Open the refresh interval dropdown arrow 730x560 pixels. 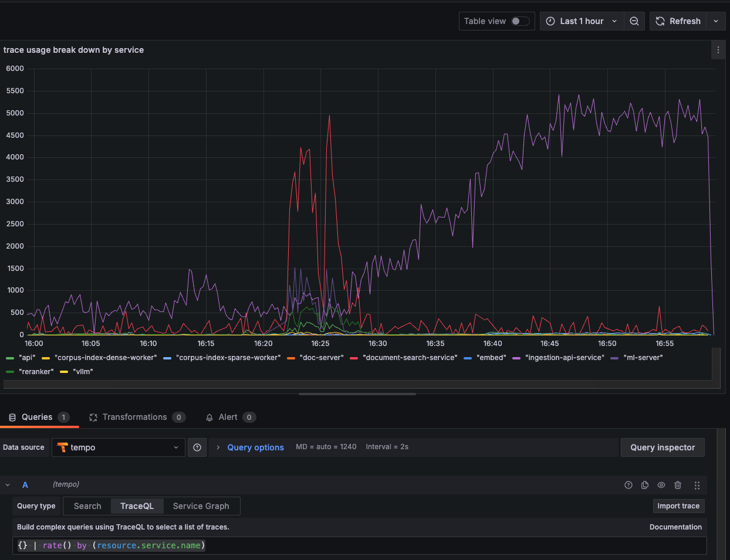coord(716,21)
